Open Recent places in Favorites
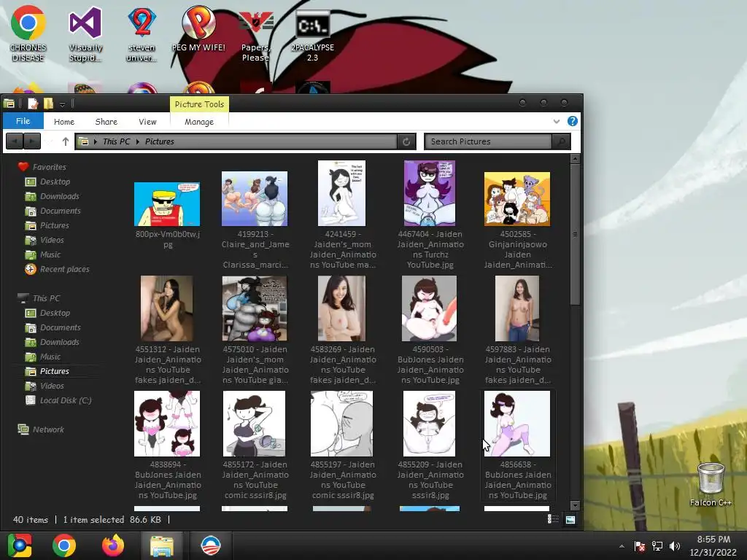 coord(64,269)
